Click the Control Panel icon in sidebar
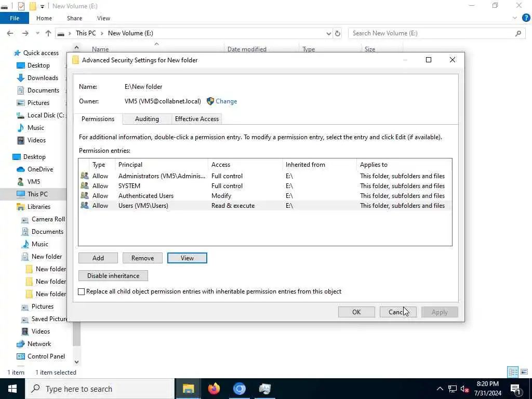The image size is (532, 399). [21, 356]
